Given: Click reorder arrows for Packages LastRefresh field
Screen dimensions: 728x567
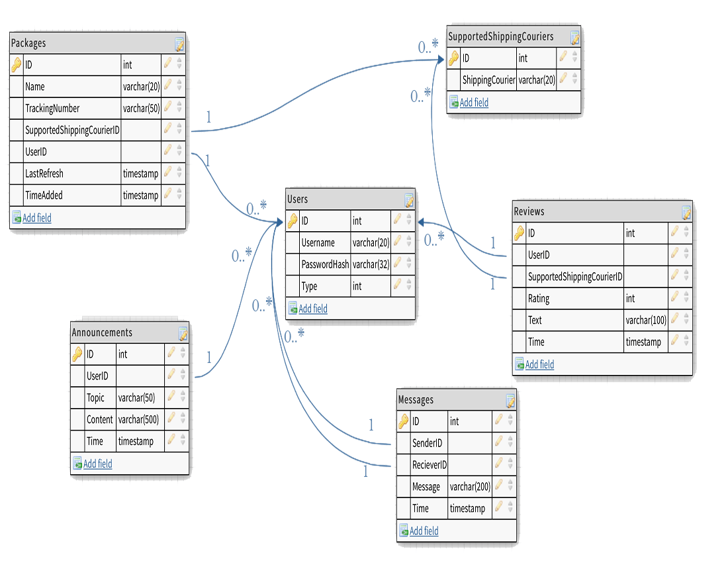Looking at the screenshot, I should click(x=179, y=174).
